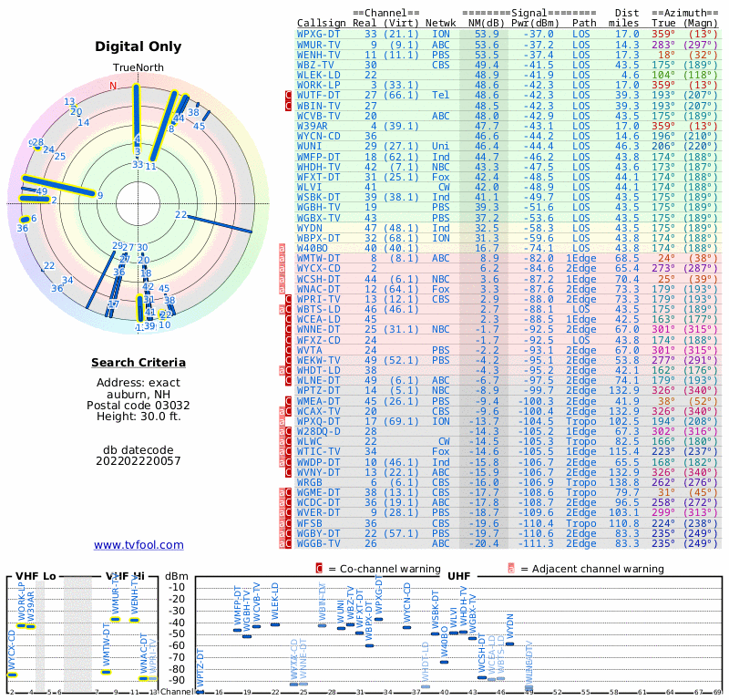Click WYDN callsign in the table
The height and width of the screenshot is (700, 729).
coord(309,228)
